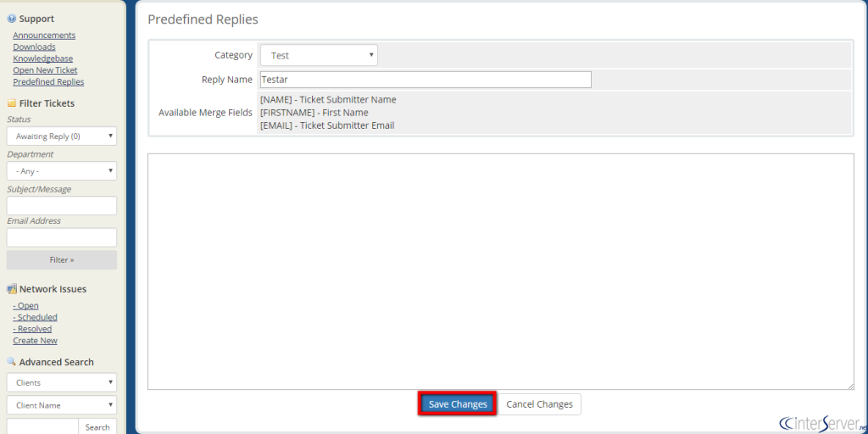Go to the Knowledgebase link
This screenshot has width=868, height=434.
43,58
